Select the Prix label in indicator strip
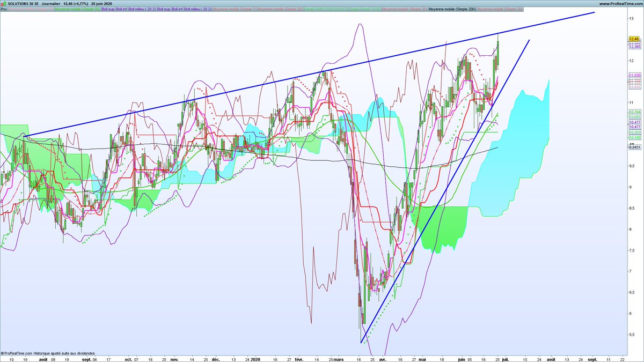644x362 pixels. coord(4,9)
